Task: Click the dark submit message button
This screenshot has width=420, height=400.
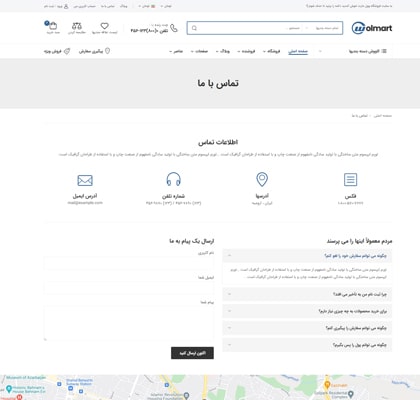Action: (x=192, y=353)
